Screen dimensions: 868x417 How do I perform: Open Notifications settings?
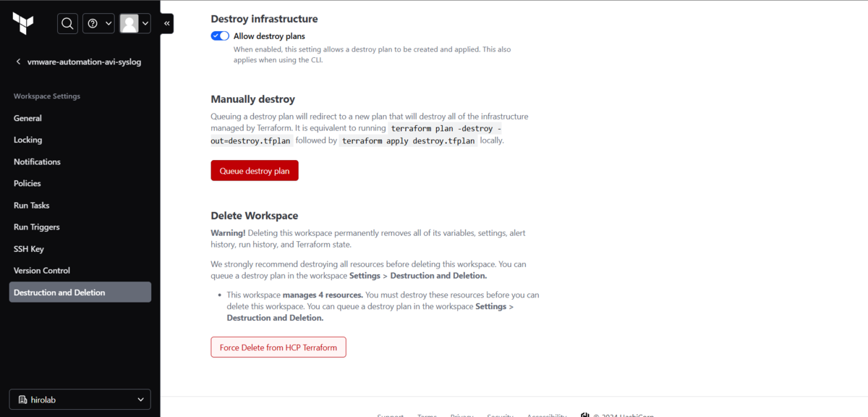click(x=37, y=161)
